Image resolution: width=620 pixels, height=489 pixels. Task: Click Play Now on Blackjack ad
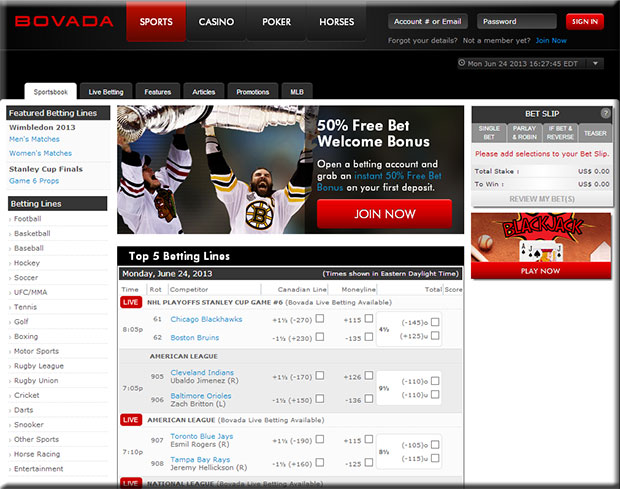pyautogui.click(x=541, y=271)
